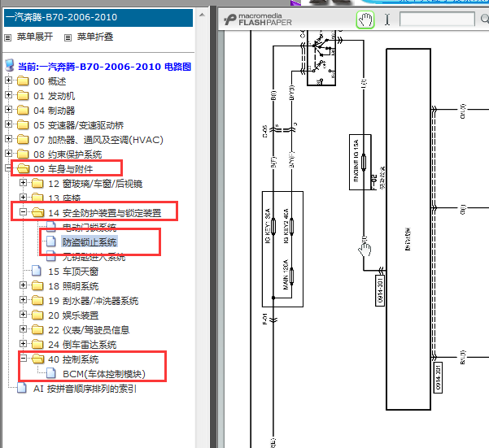This screenshot has width=489, height=448.
Task: Expand the 08 约束保护系统 node
Action: 8,154
